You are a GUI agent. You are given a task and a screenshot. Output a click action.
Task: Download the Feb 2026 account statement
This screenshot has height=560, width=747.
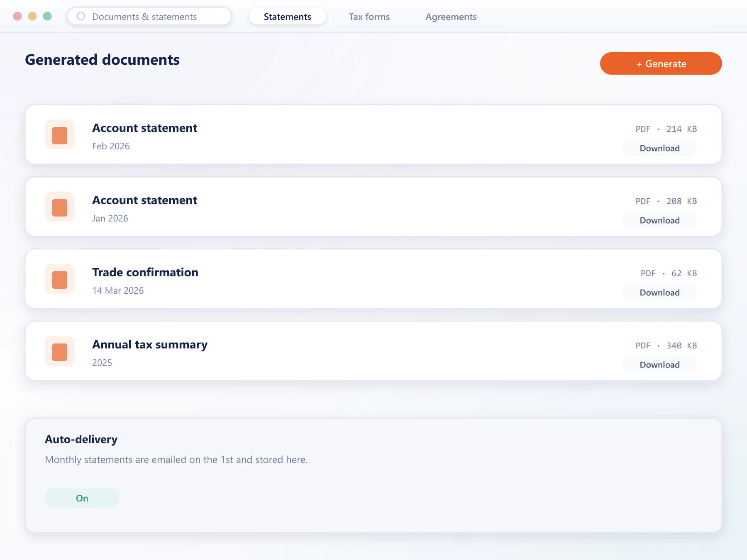click(x=660, y=148)
